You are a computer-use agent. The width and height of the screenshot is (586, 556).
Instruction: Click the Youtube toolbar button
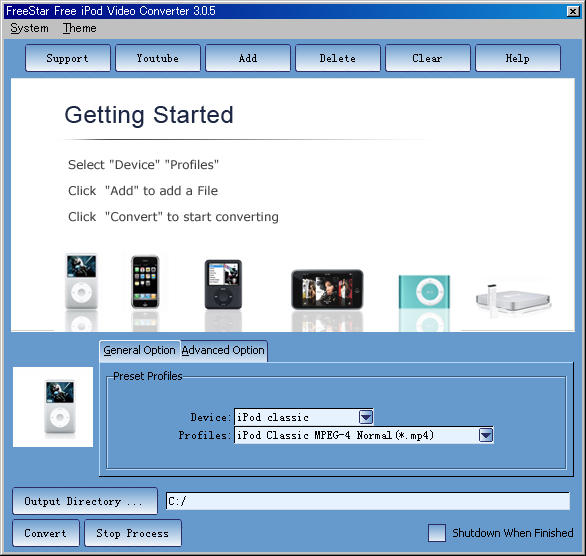158,58
